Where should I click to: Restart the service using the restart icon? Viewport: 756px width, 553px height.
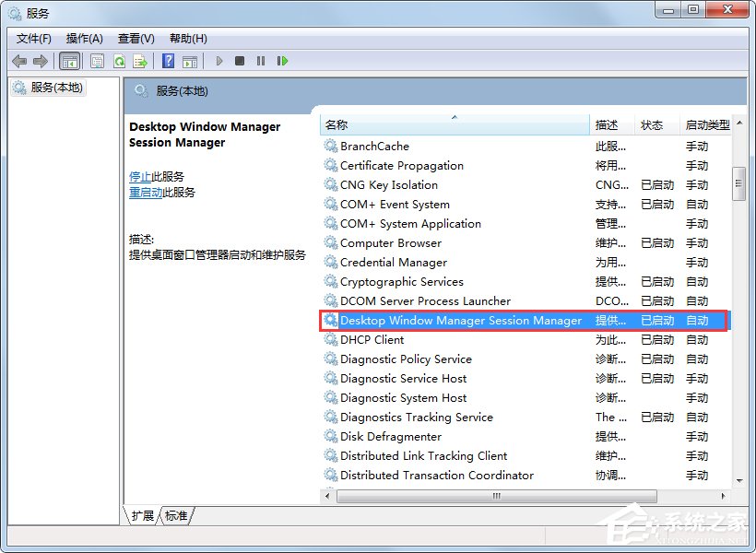pos(283,61)
